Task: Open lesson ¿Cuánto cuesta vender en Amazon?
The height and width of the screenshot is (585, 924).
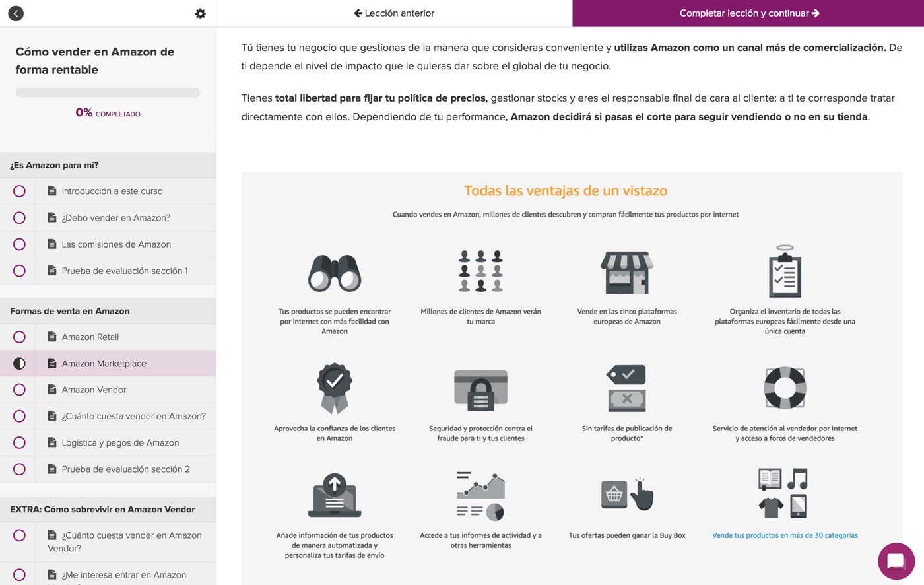Action: point(134,416)
